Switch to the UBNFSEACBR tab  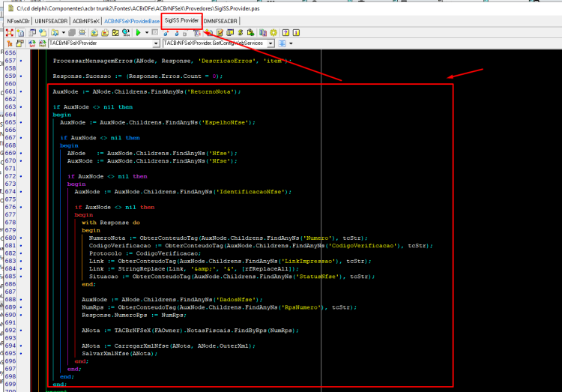(51, 21)
